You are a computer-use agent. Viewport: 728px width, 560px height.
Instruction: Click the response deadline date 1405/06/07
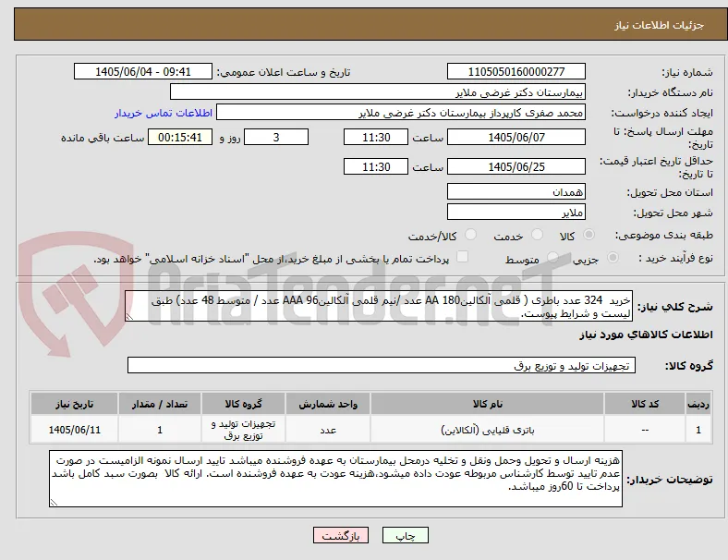[516, 137]
